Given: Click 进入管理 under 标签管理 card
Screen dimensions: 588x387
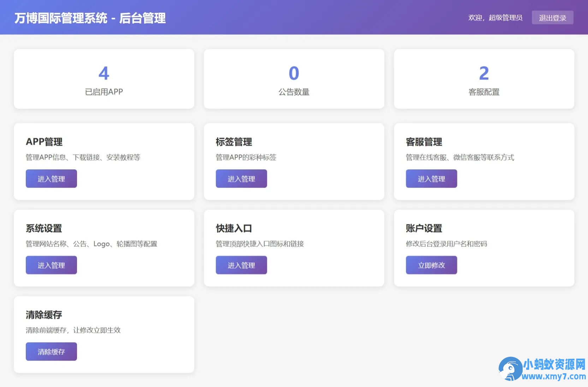Looking at the screenshot, I should point(241,178).
